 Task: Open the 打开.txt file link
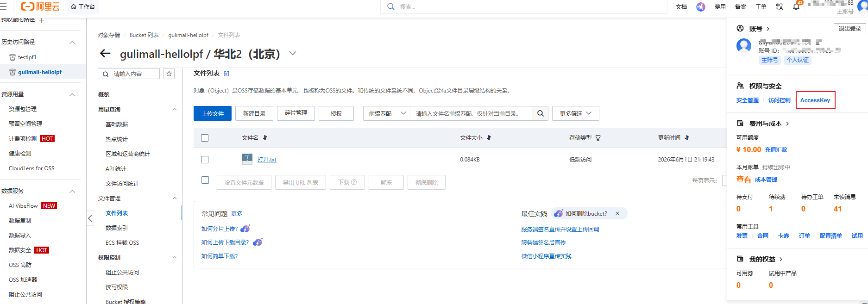pyautogui.click(x=267, y=160)
